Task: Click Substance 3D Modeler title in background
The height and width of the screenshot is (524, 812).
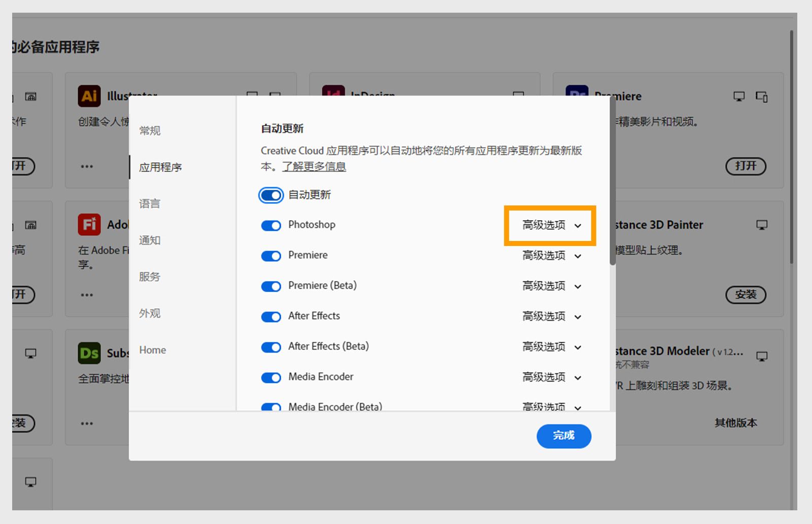Action: pos(662,351)
